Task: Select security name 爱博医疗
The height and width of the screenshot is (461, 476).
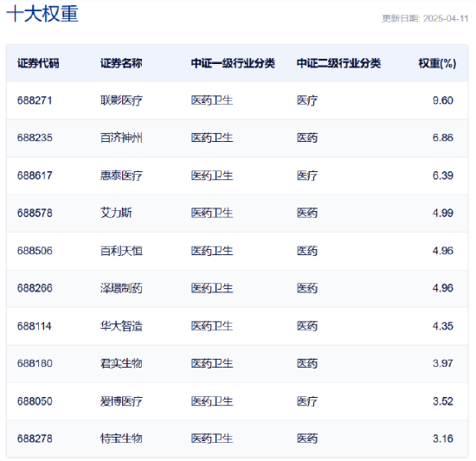Action: tap(121, 401)
